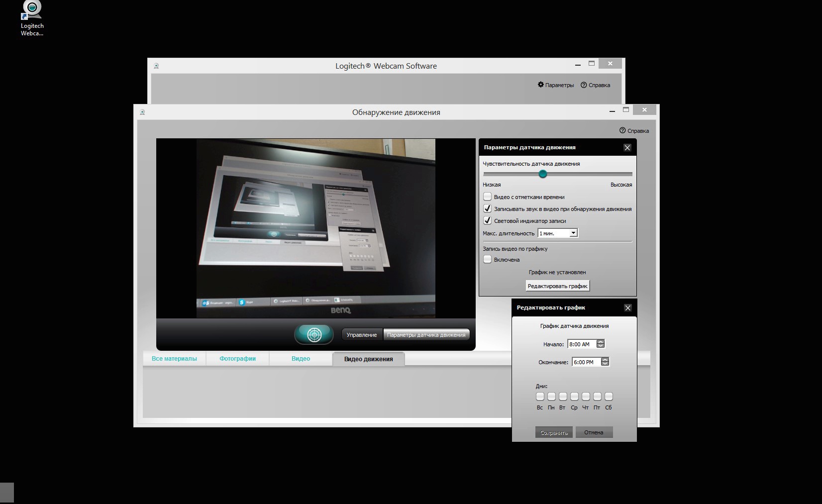Close the Редактировать график panel
Image resolution: width=822 pixels, height=504 pixels.
click(x=627, y=308)
